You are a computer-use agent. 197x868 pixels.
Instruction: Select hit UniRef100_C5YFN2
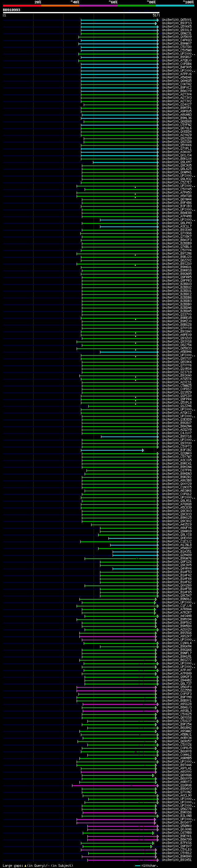click(176, 125)
